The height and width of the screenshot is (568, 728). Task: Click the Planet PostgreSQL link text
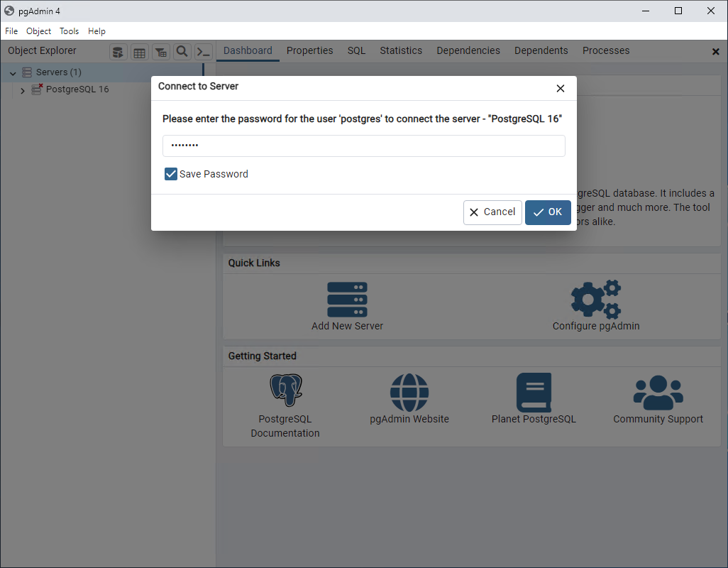point(534,419)
